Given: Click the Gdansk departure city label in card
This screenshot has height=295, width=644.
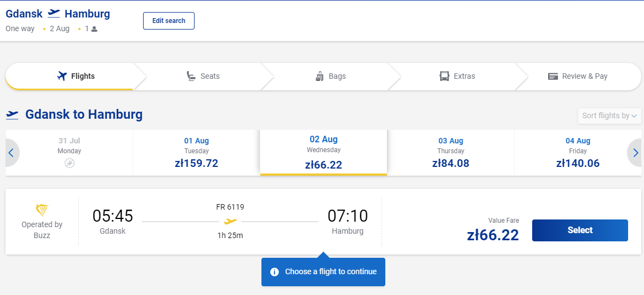Looking at the screenshot, I should click(112, 231).
